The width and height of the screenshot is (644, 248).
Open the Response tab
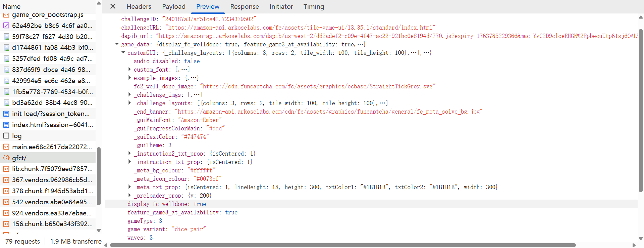coord(244,6)
